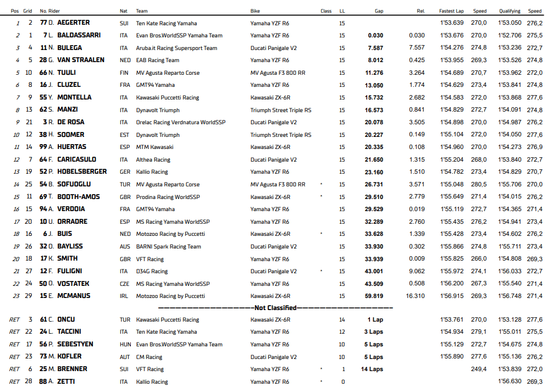Click the Orelac Racing Verdnatura WorldSSP team
The width and height of the screenshot is (547, 392).
pos(181,122)
